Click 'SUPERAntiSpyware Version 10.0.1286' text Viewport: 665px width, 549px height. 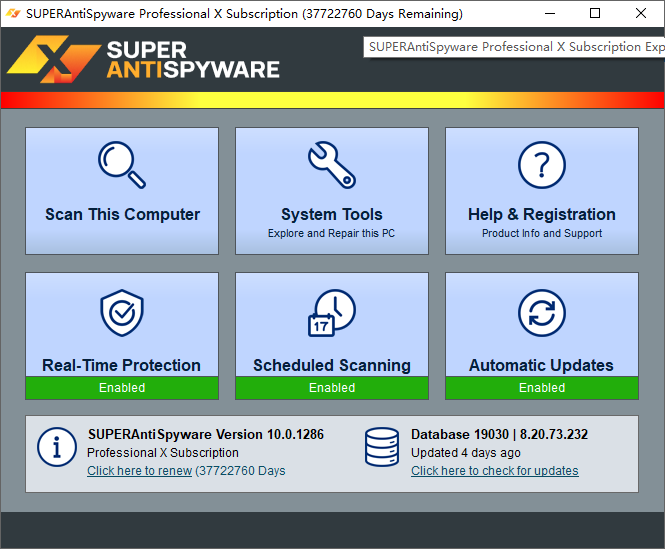(x=206, y=434)
